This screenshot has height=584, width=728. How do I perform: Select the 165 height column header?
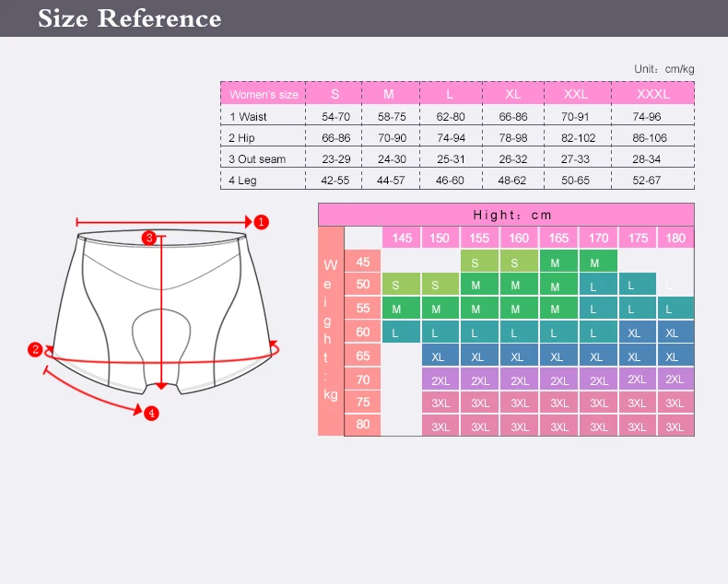558,239
